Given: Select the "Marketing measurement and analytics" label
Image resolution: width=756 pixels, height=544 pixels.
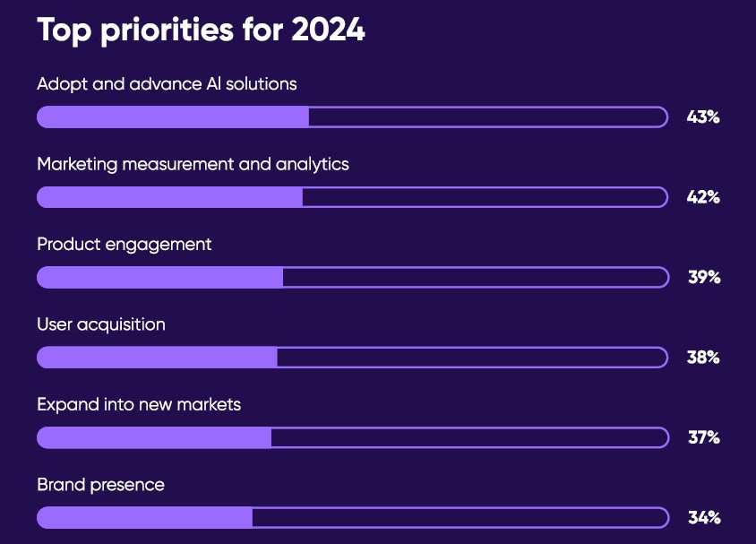Looking at the screenshot, I should click(193, 165).
